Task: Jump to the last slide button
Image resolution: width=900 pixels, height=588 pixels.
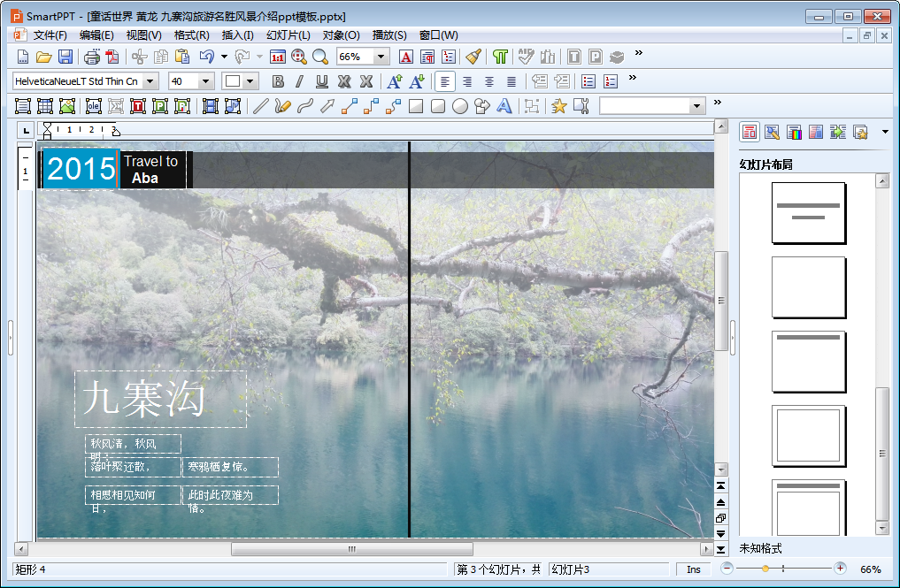Action: (x=721, y=550)
